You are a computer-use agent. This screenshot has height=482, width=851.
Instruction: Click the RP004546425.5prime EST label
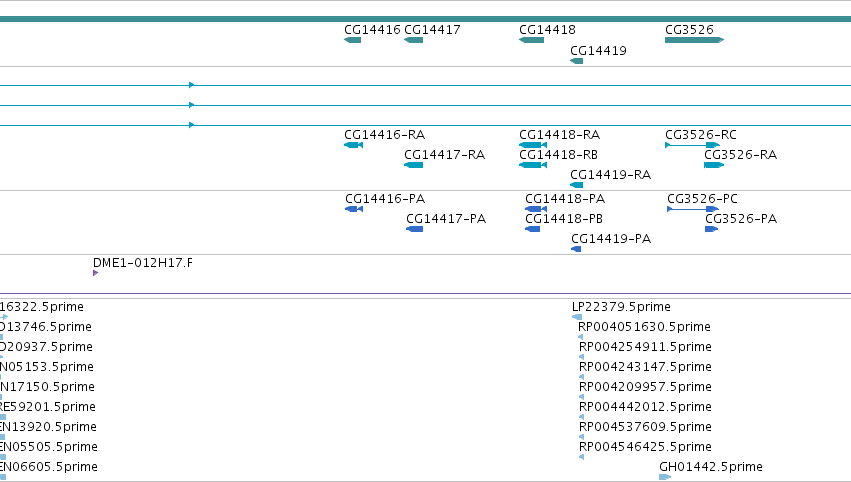point(645,447)
